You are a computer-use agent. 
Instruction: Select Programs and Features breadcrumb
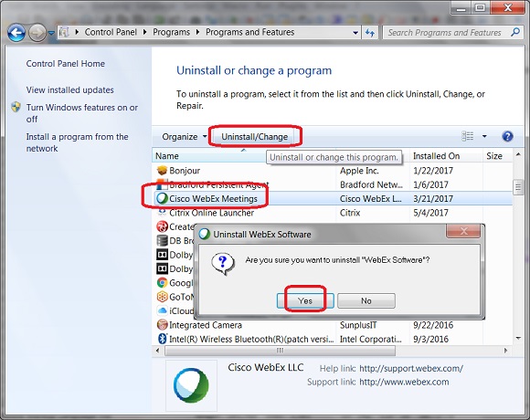(250, 32)
